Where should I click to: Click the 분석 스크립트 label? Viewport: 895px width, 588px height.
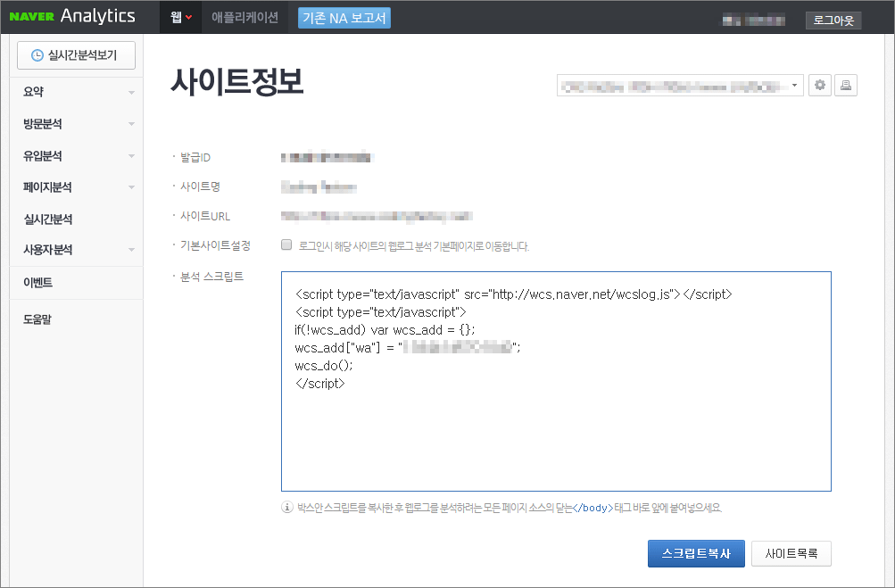pyautogui.click(x=211, y=277)
